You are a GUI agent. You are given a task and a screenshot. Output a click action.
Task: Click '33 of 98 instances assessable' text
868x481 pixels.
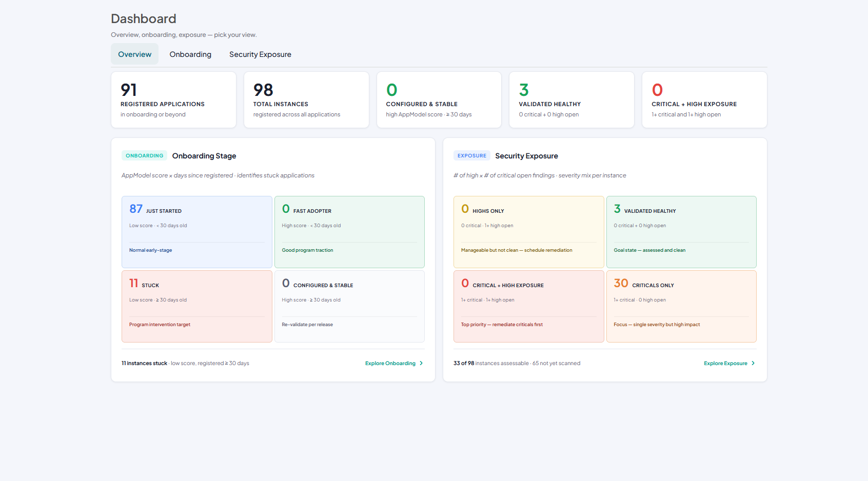(491, 363)
